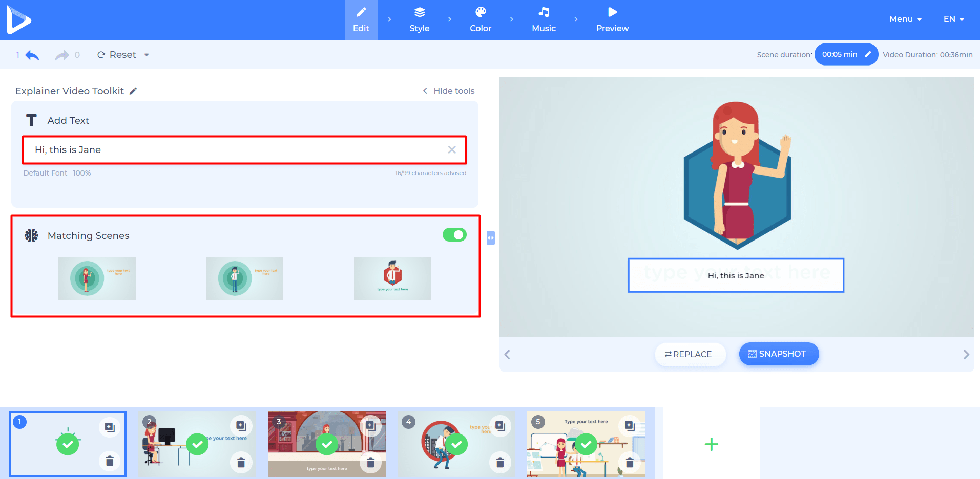Undo the last action
Viewport: 980px width, 479px height.
pyautogui.click(x=32, y=54)
